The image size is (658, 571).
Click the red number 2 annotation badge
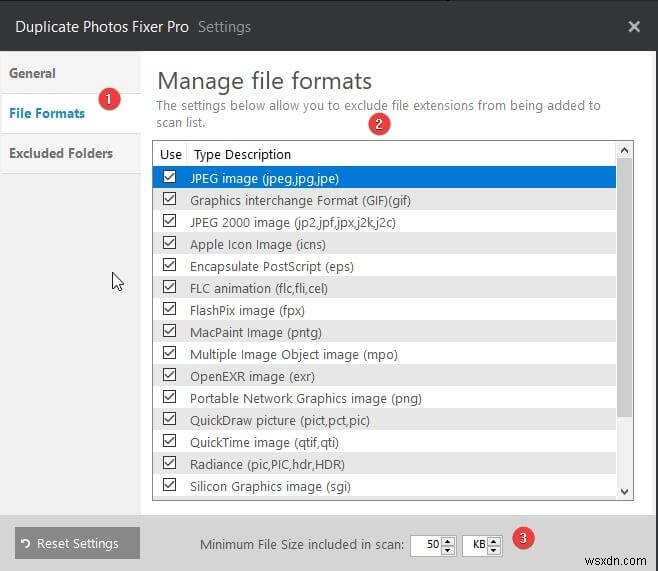377,124
